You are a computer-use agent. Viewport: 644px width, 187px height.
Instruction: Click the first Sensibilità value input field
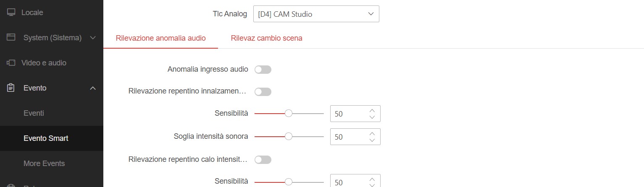348,114
